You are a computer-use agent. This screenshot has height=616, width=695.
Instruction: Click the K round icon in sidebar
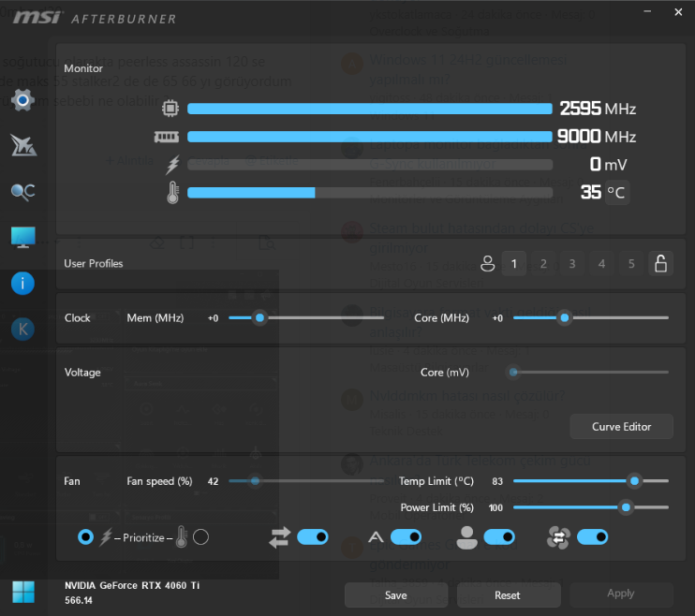click(x=22, y=330)
